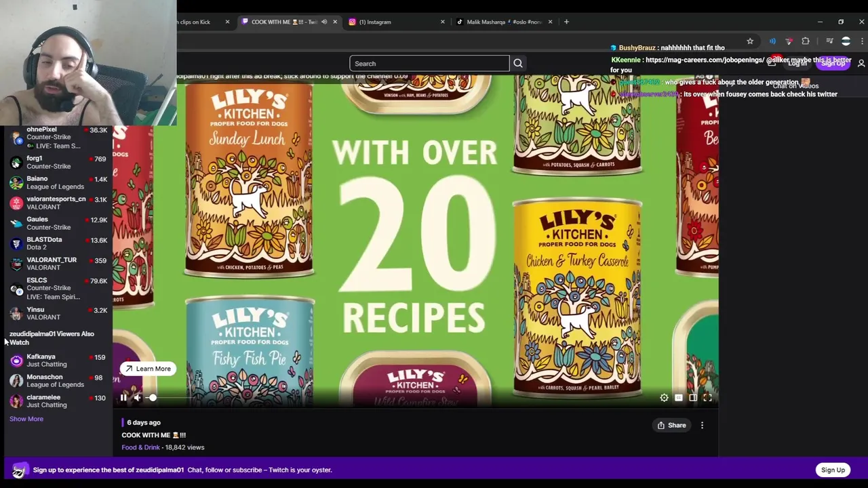Screen dimensions: 868x488
Task: Close the clips on Kick tab
Action: (227, 22)
